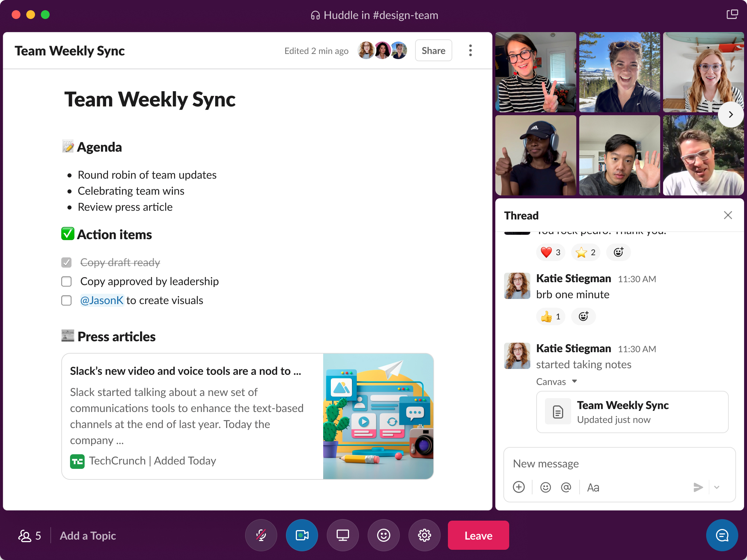The image size is (747, 560).
Task: Enable the Copy approved by leadership checkbox
Action: pyautogui.click(x=66, y=281)
